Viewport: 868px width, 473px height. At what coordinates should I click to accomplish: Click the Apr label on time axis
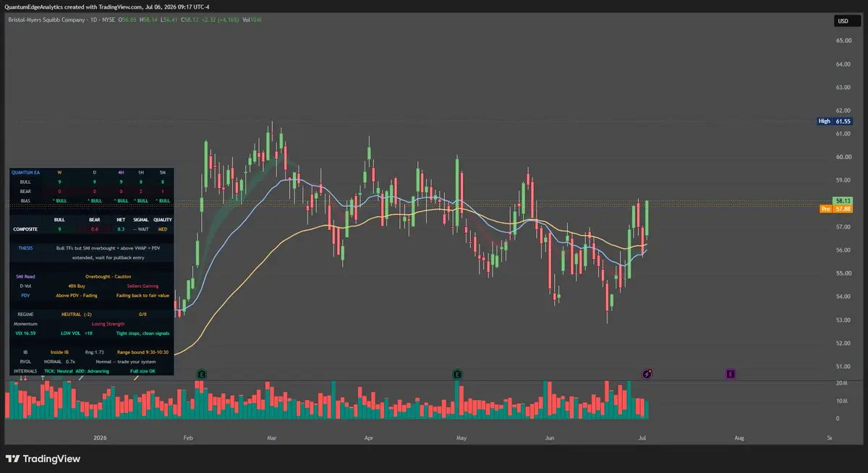coord(368,438)
